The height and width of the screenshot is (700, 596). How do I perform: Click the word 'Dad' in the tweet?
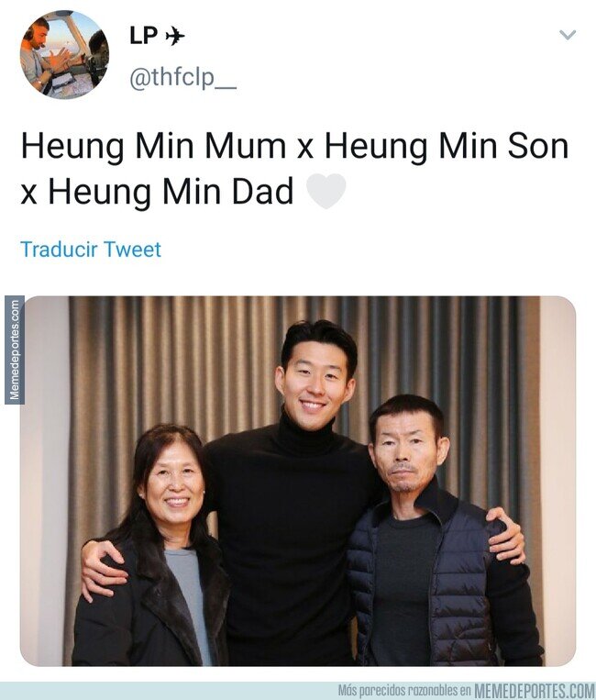click(x=263, y=192)
